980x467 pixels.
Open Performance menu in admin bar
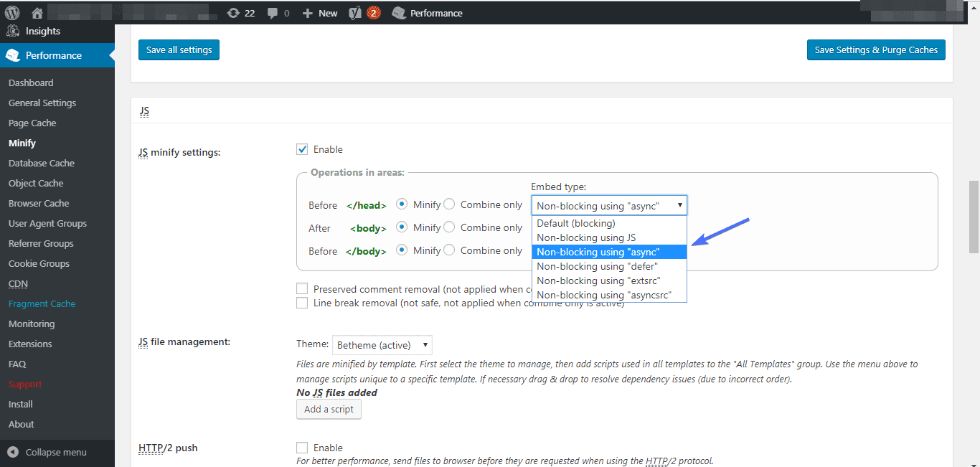point(428,13)
